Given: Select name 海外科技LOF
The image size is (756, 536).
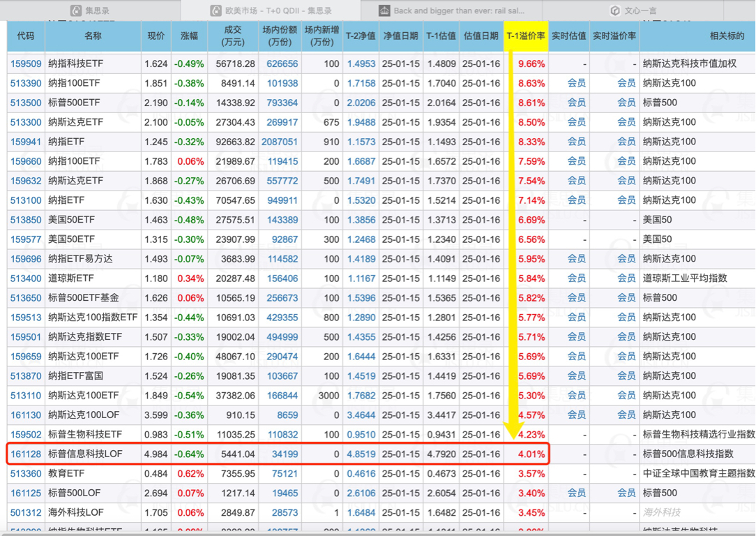Looking at the screenshot, I should tap(76, 512).
